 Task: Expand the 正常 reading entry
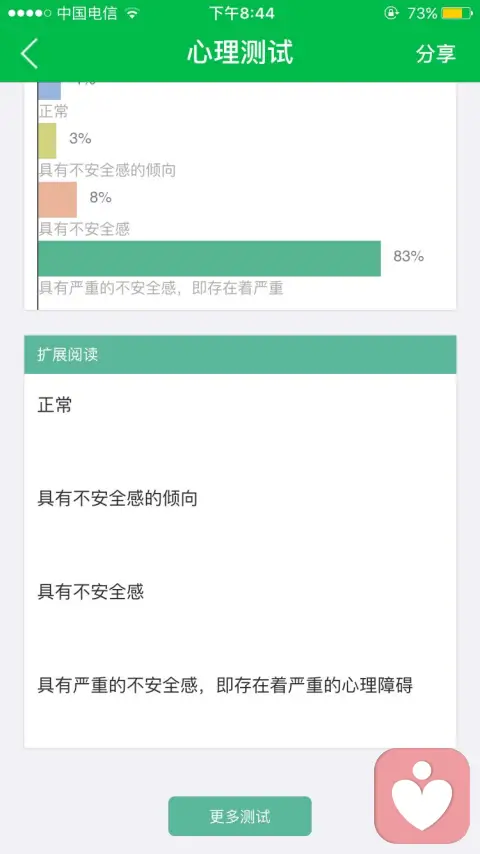(x=54, y=405)
